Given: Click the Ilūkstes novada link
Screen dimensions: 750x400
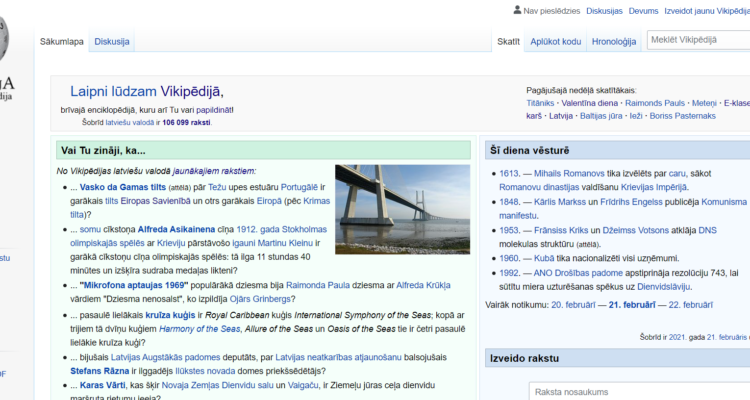Looking at the screenshot, I should click(x=205, y=371).
